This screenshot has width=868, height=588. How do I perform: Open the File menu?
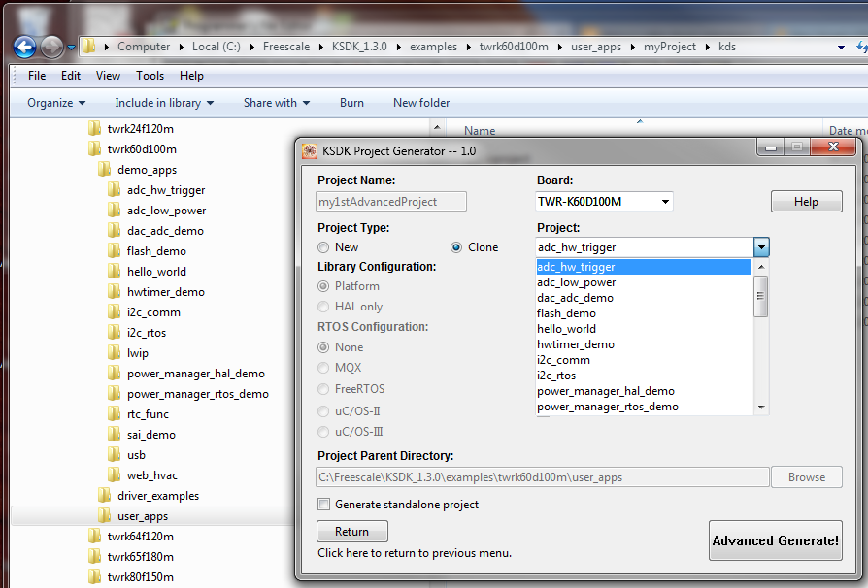click(37, 76)
